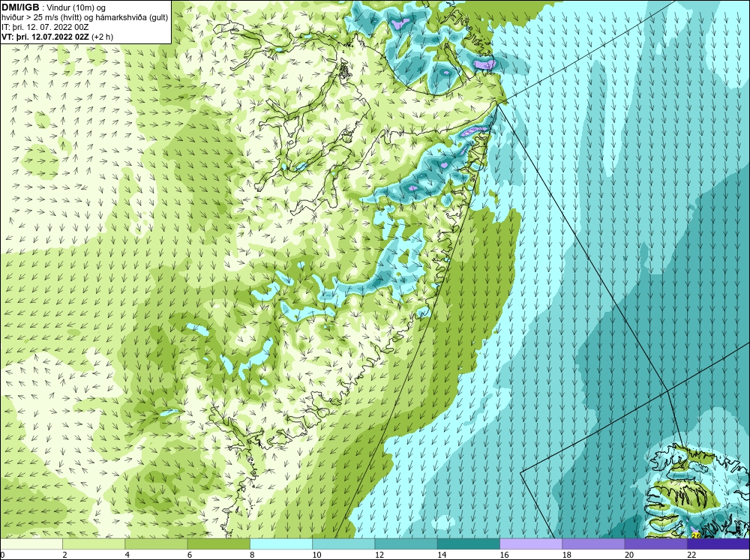Click the 18–20 m/s purple legend swatch
Screen dimensions: 750x560
(593, 544)
